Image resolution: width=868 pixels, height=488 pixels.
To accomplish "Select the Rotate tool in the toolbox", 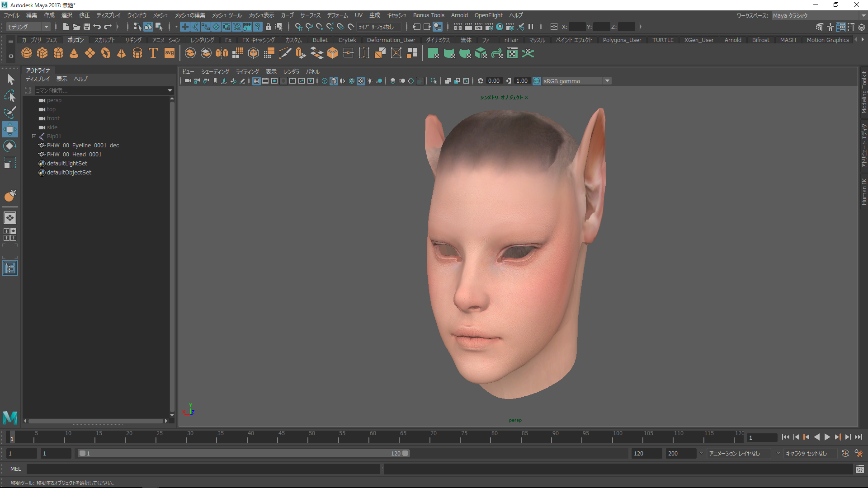I will point(9,146).
